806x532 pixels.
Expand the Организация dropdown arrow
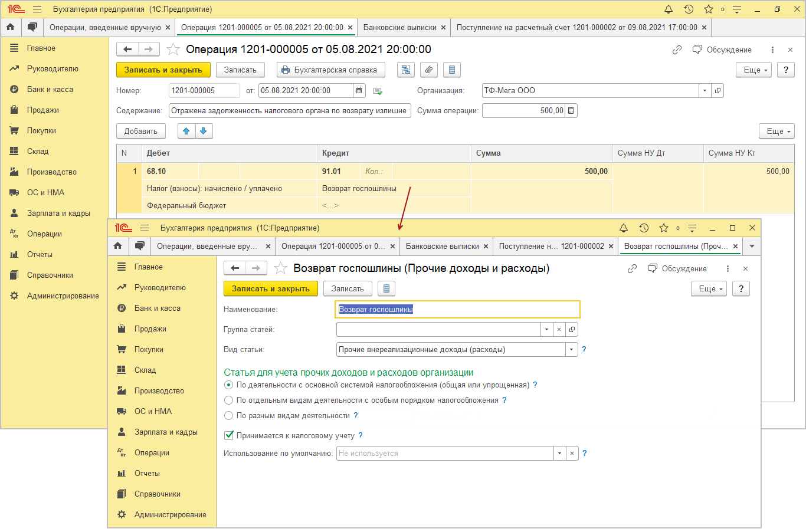pyautogui.click(x=705, y=91)
